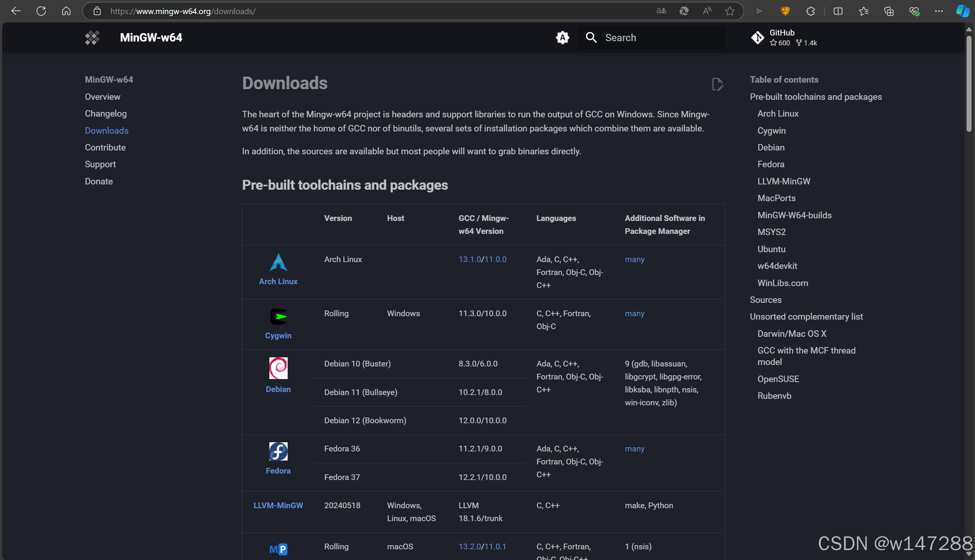This screenshot has height=560, width=975.
Task: Open browser settings and more menu
Action: click(x=938, y=11)
